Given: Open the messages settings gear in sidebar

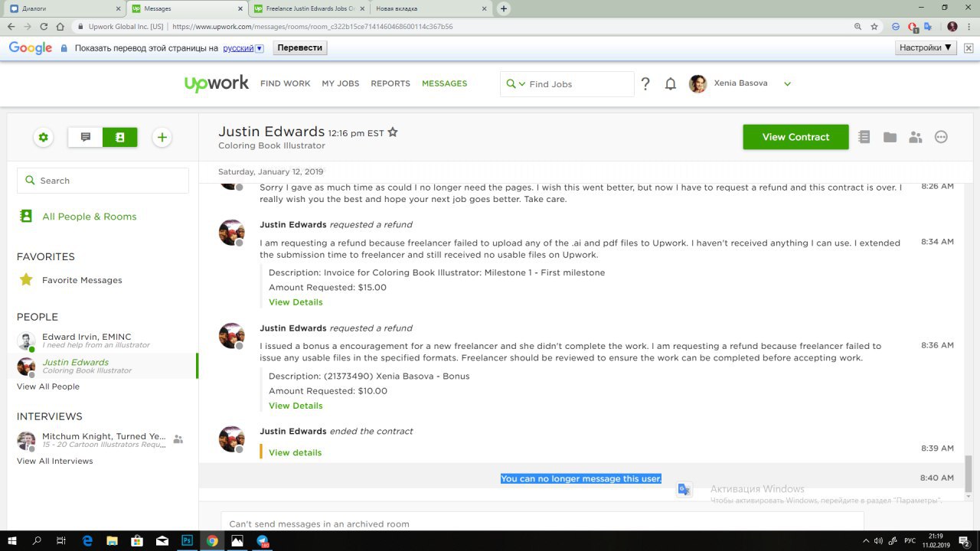Looking at the screenshot, I should click(x=43, y=138).
